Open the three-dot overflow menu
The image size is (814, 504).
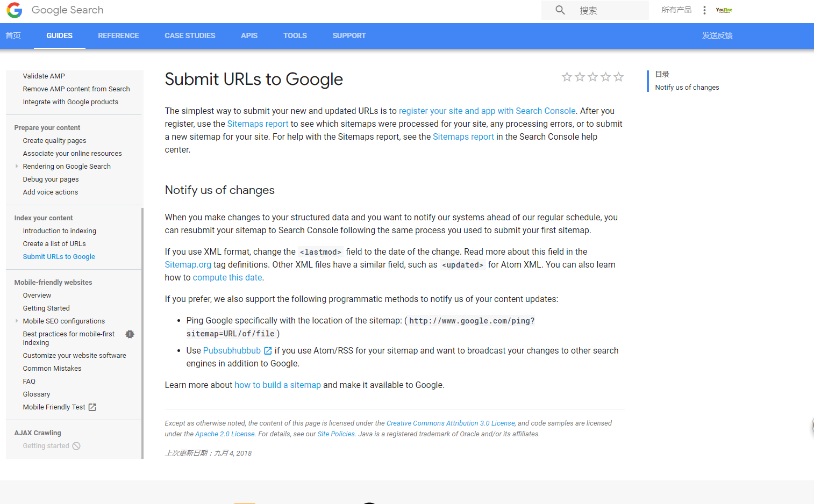704,10
